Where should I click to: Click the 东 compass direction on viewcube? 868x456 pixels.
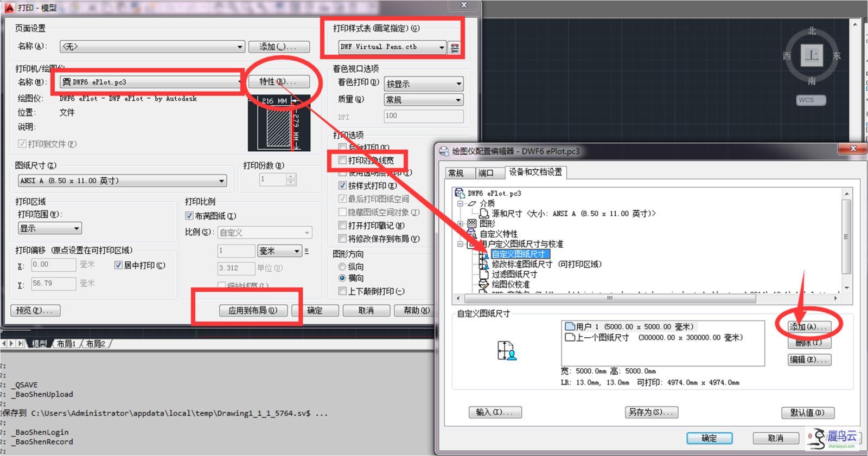[x=837, y=56]
